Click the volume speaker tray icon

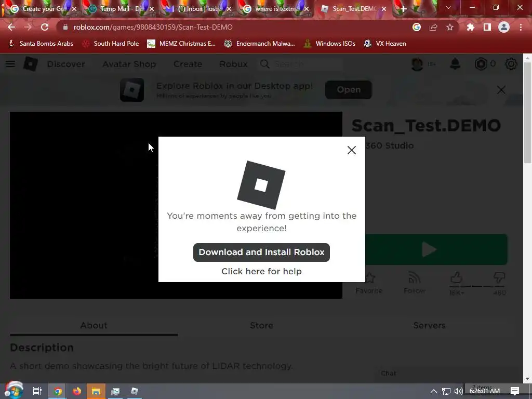coord(458,391)
